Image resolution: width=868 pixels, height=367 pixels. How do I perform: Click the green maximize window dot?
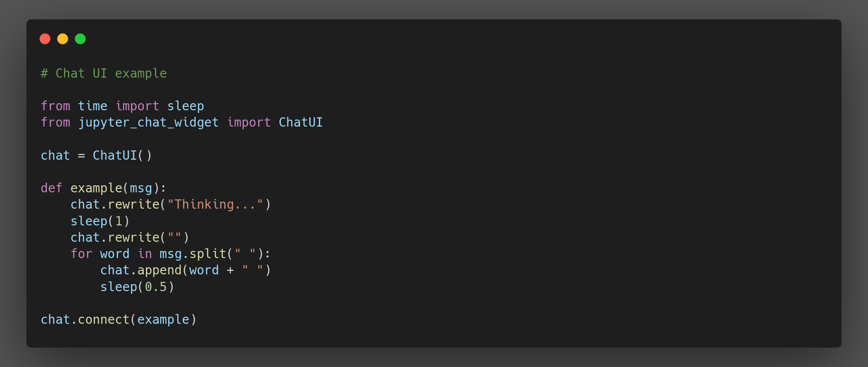pyautogui.click(x=80, y=39)
